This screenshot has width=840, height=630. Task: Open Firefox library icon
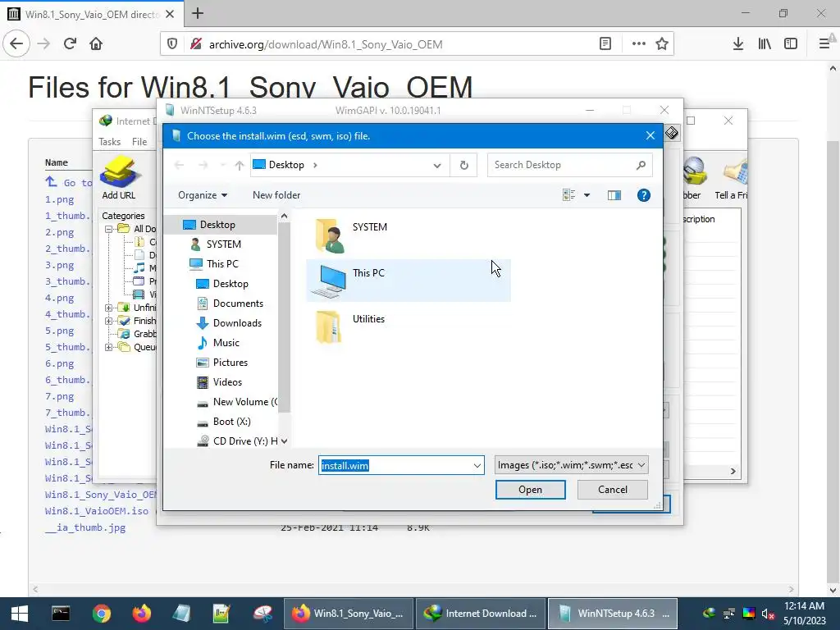point(765,44)
